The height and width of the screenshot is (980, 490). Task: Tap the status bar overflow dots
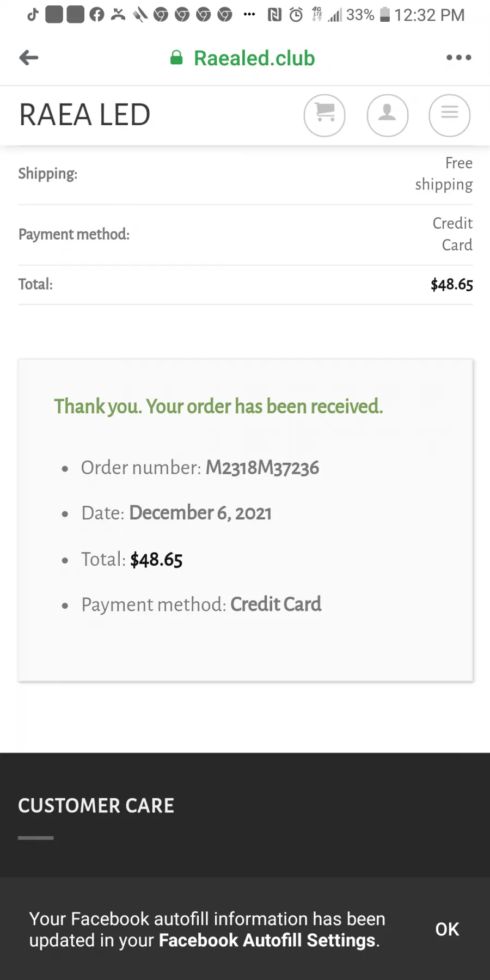[x=249, y=15]
